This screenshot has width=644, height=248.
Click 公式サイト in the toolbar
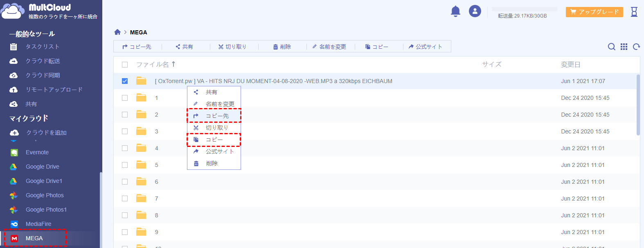pos(426,47)
